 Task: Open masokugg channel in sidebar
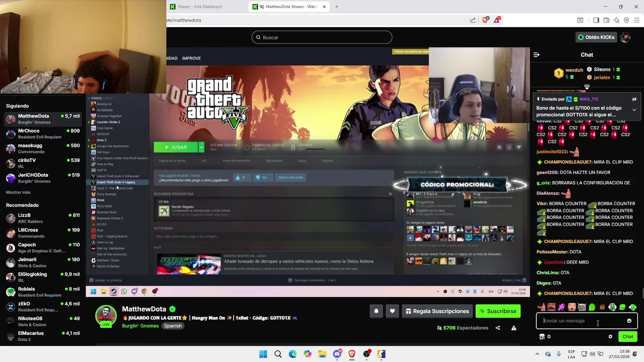(42, 148)
